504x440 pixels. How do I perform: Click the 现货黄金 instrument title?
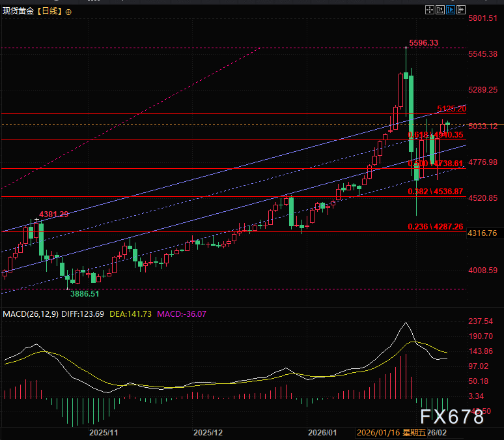pyautogui.click(x=18, y=11)
